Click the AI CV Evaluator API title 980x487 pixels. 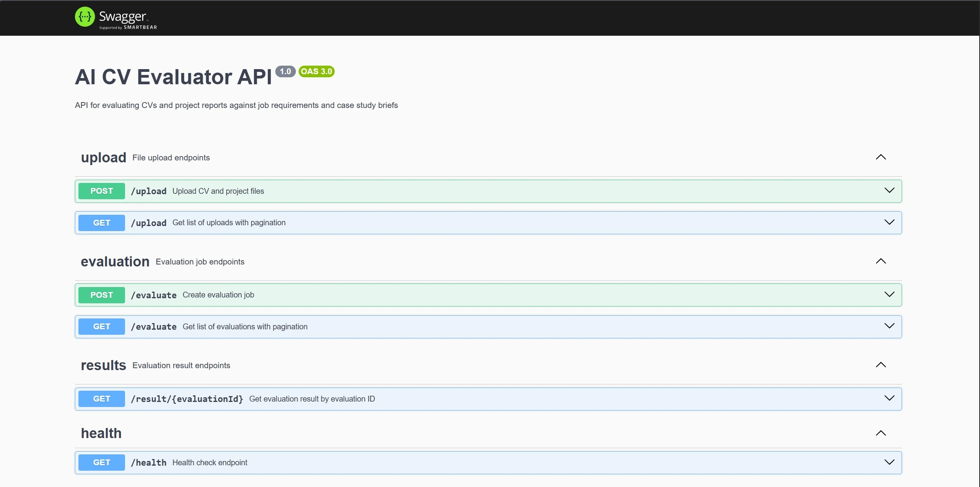(173, 77)
